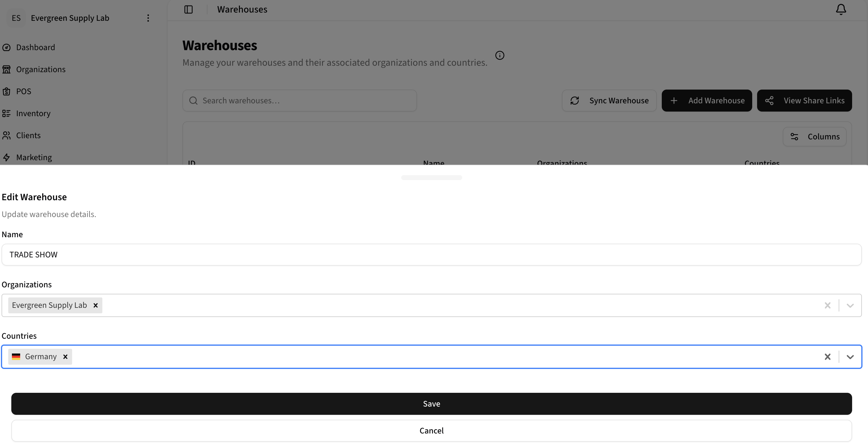Save the warehouse changes
Screen dimensions: 868x446
point(431,404)
